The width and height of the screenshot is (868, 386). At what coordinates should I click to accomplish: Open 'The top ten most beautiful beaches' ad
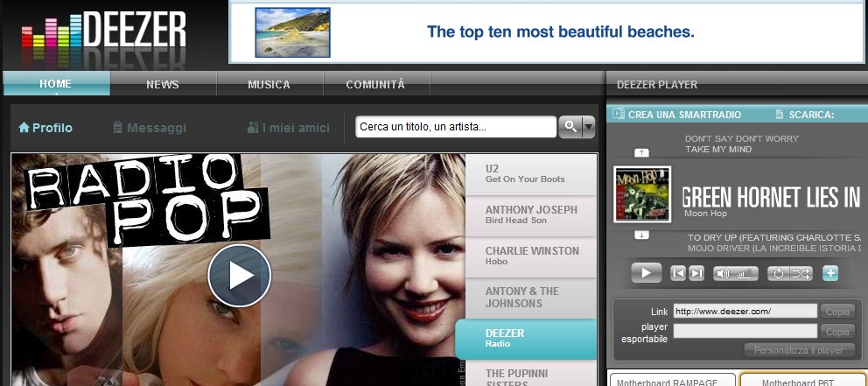(560, 32)
